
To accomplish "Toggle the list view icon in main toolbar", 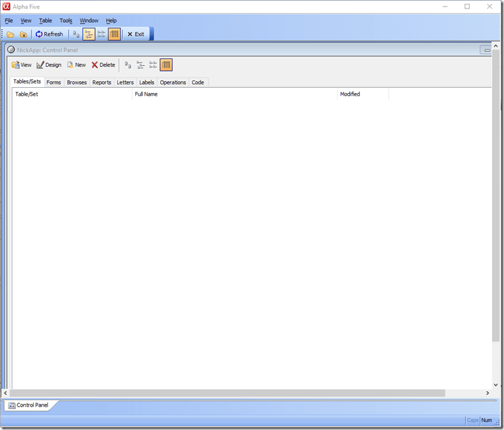I will [88, 34].
